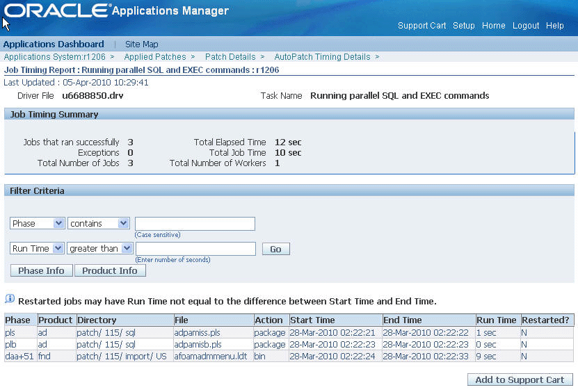Click the End Time column header
Viewport: 578px width, 392px height.
coord(428,320)
